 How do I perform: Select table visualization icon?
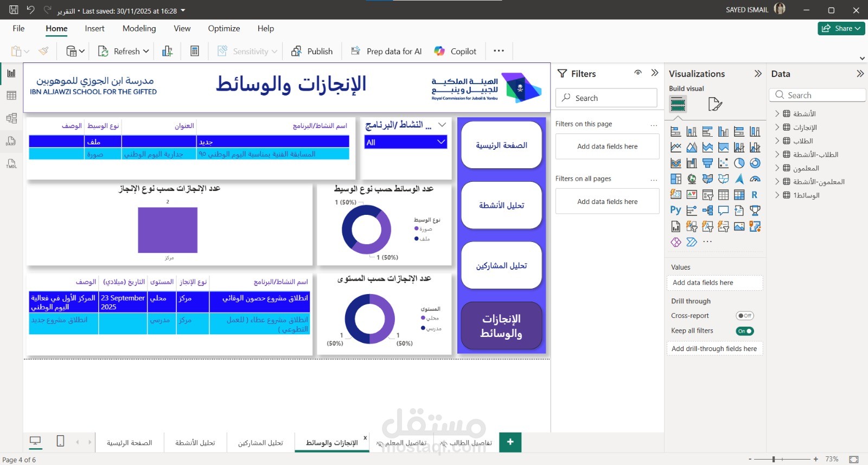click(723, 194)
